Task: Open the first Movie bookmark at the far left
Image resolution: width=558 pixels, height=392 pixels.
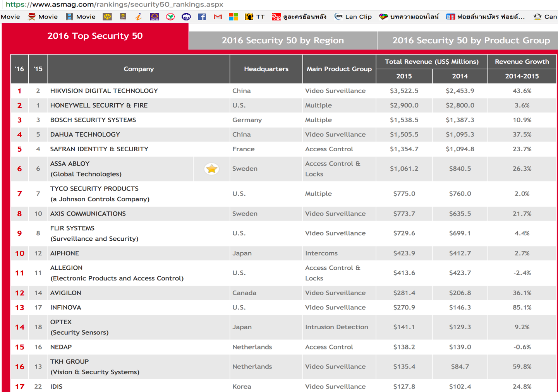Action: click(x=10, y=17)
